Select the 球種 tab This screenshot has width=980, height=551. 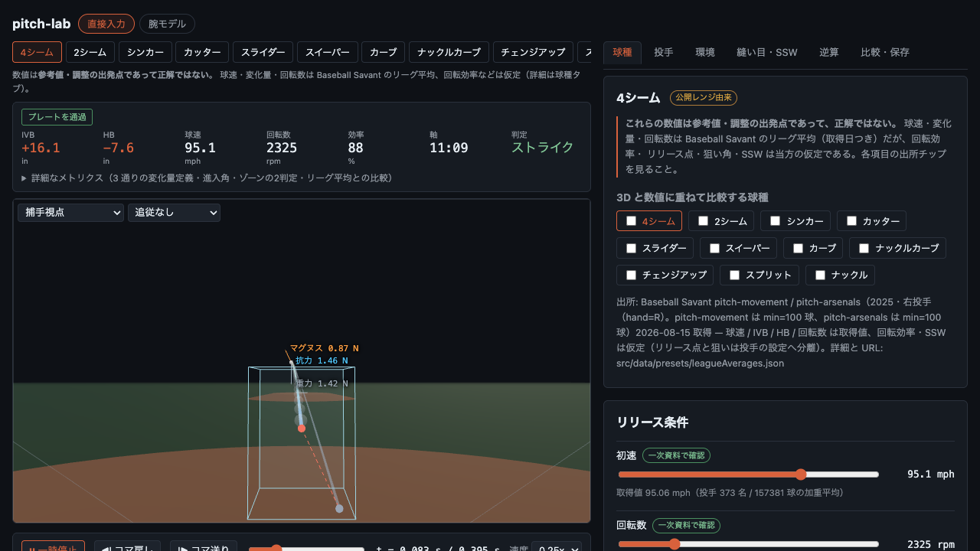tap(622, 52)
